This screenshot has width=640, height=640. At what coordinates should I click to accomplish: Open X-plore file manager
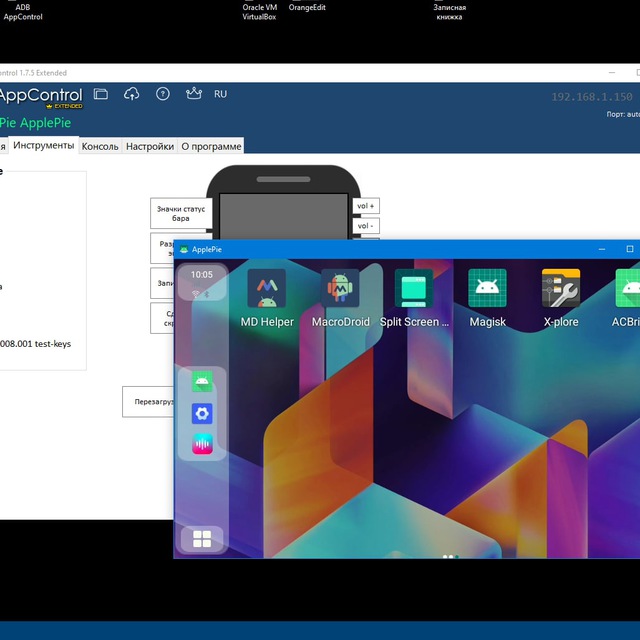(561, 289)
